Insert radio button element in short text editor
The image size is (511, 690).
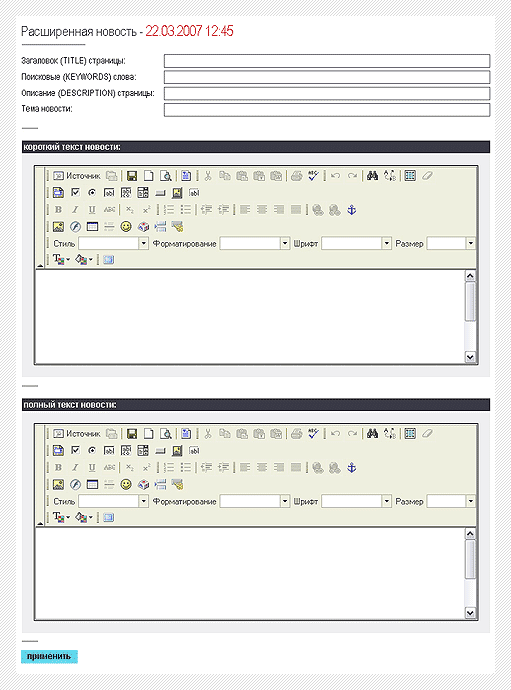(92, 192)
